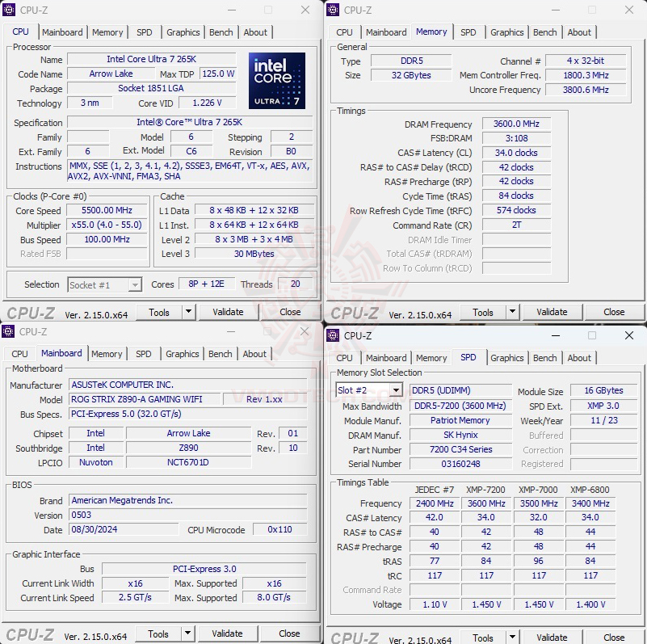Viewport: 647px width, 644px height.
Task: Click XMP-6800 voltage 1.400 V cell
Action: pyautogui.click(x=590, y=604)
